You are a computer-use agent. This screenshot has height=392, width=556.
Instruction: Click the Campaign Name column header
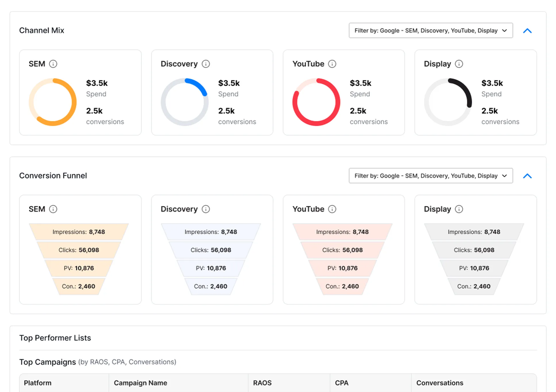(140, 383)
